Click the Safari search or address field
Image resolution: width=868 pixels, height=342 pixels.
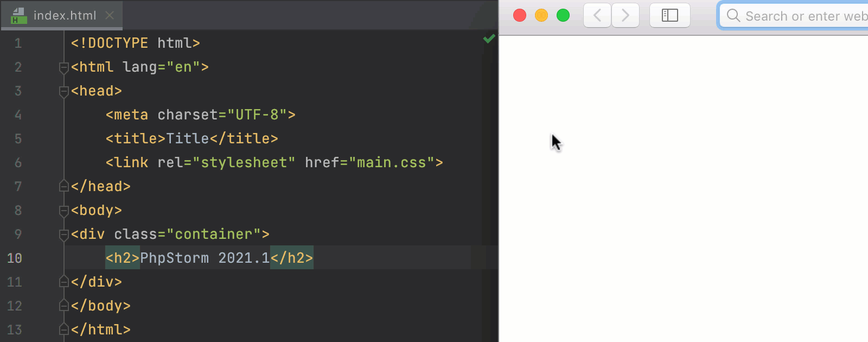click(x=794, y=16)
